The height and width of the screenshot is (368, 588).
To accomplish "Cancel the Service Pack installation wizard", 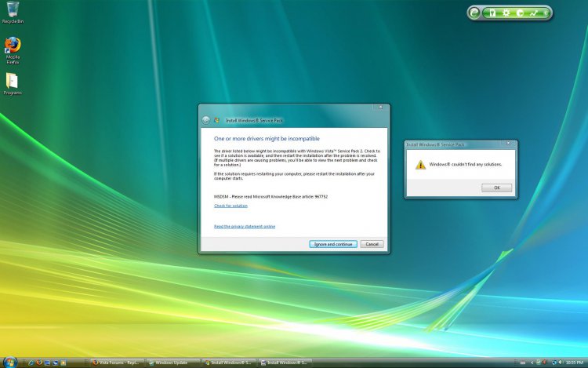I will [372, 244].
